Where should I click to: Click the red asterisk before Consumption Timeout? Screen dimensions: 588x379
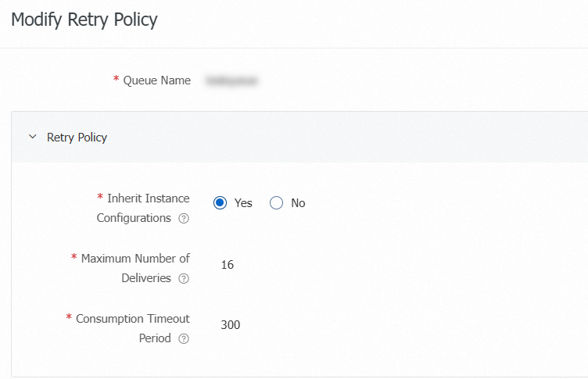[69, 319]
